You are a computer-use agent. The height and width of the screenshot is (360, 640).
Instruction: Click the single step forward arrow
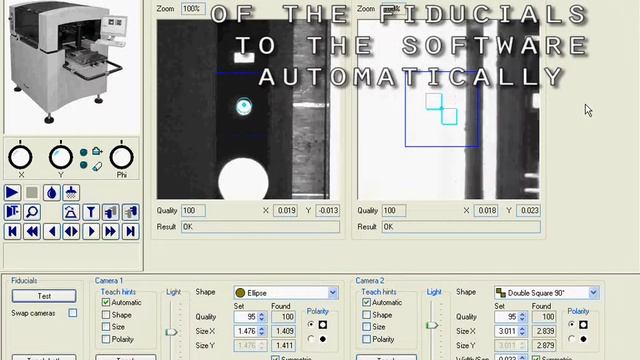[x=91, y=231]
